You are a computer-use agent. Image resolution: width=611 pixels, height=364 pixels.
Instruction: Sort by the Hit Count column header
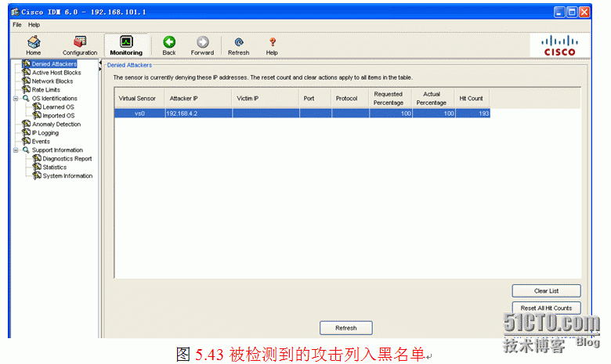[472, 99]
